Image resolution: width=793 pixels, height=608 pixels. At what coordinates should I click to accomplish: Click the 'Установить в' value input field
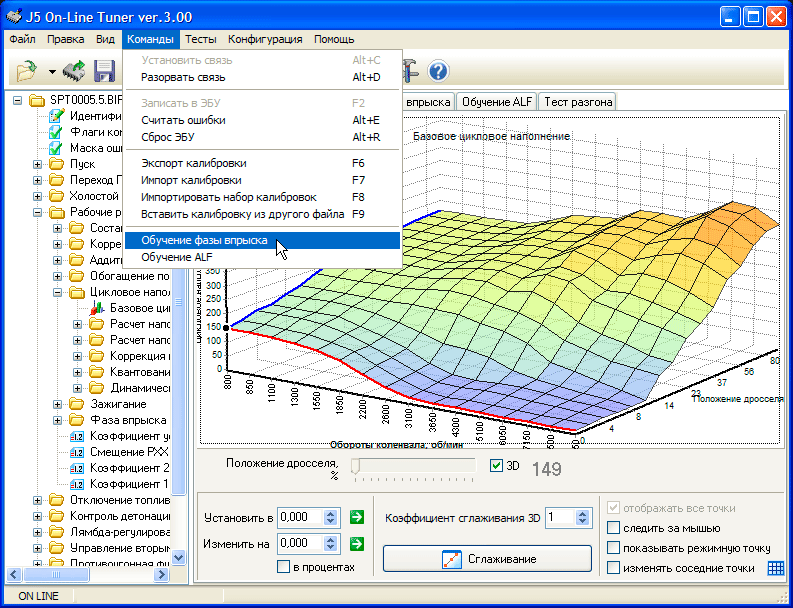[300, 518]
